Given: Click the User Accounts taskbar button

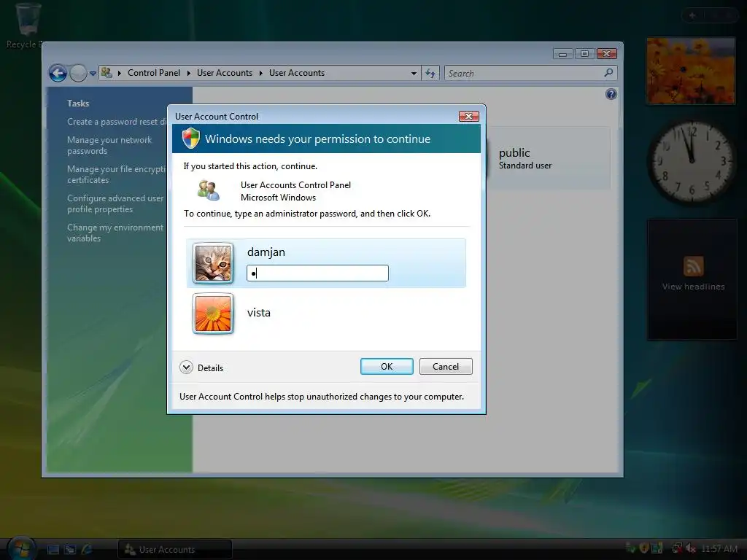Looking at the screenshot, I should tap(175, 550).
